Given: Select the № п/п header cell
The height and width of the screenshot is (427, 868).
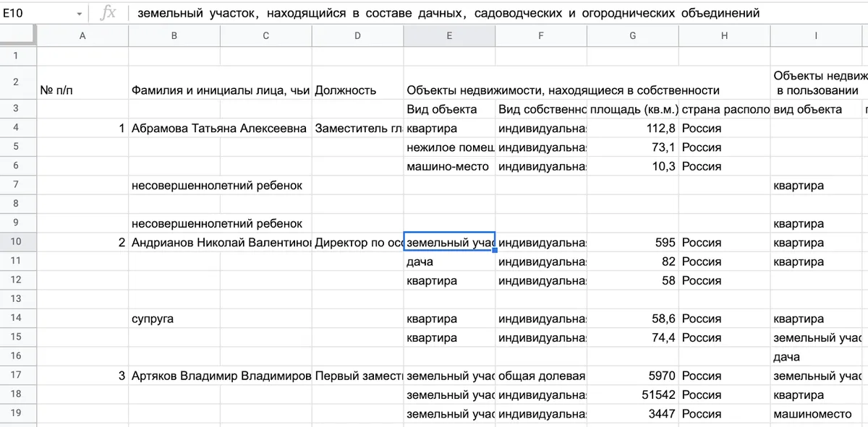Looking at the screenshot, I should 82,90.
